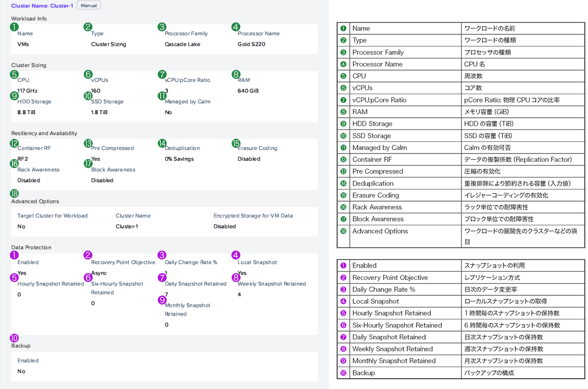Click the 'Cascade Lake' processor family value
This screenshot has height=389, width=588.
[x=182, y=45]
